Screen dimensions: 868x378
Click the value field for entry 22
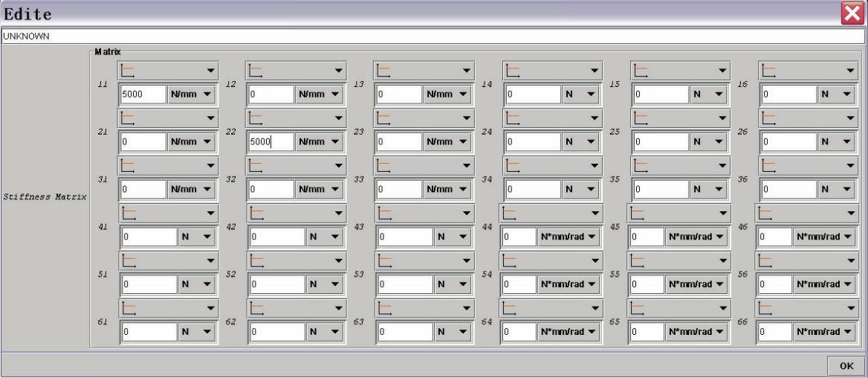click(270, 142)
